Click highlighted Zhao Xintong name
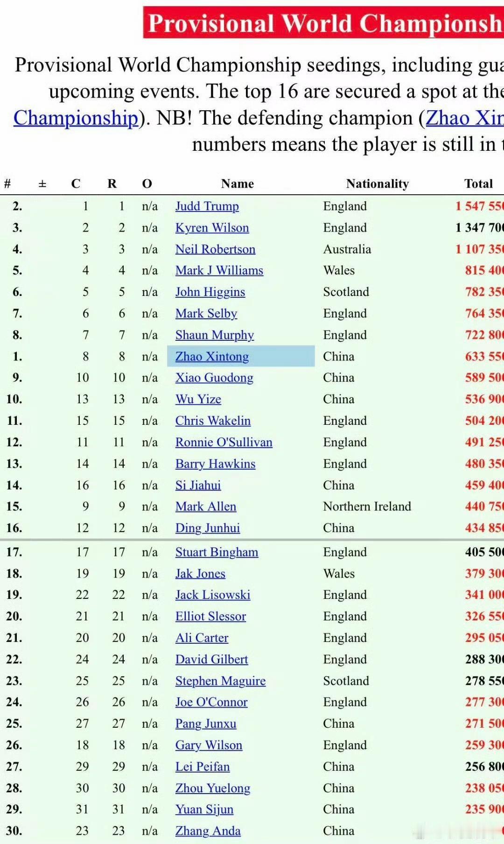The width and height of the screenshot is (504, 844). tap(212, 357)
